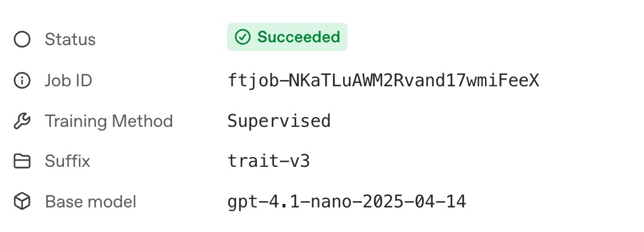The image size is (644, 232).
Task: Click the Training Method wrench icon
Action: tap(22, 121)
